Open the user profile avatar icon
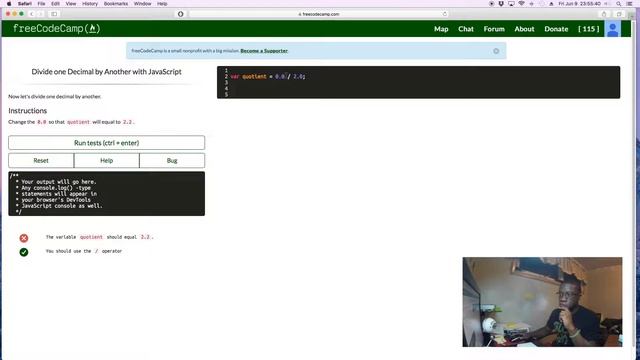 pos(613,29)
